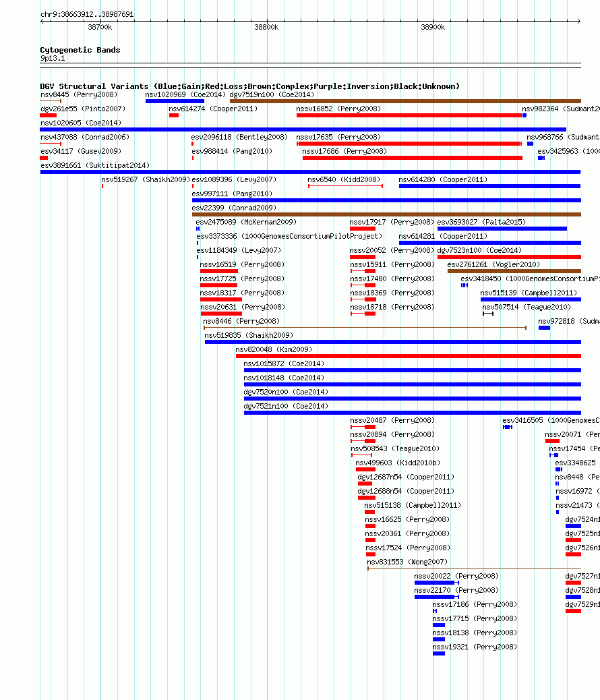Click nssv20894 (Perry2008) label
Screen dimensions: 600x700
[x=392, y=435]
